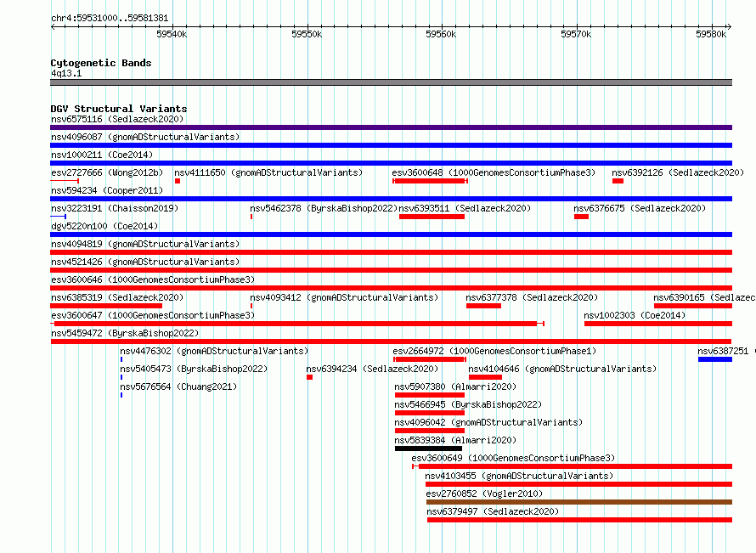The width and height of the screenshot is (756, 553).
Task: Click nsv6376675 (Sedlazeck2020) label
Action: coord(640,208)
